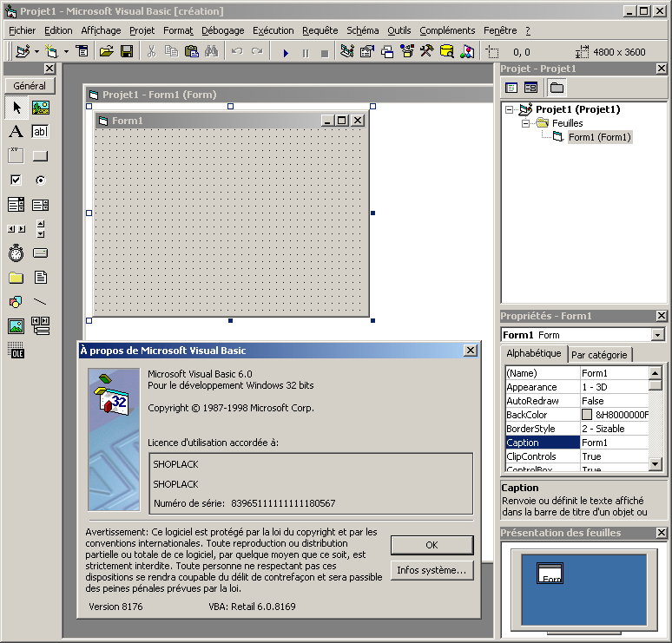Collapse the Projet1 (Projet1) tree node
672x643 pixels.
tap(509, 109)
